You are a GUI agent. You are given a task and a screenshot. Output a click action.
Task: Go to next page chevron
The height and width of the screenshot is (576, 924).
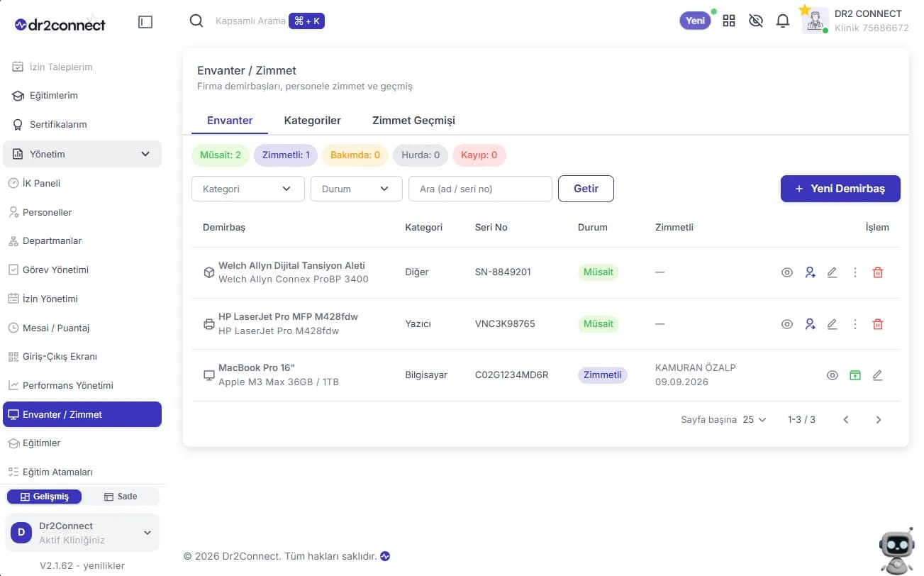tap(879, 420)
